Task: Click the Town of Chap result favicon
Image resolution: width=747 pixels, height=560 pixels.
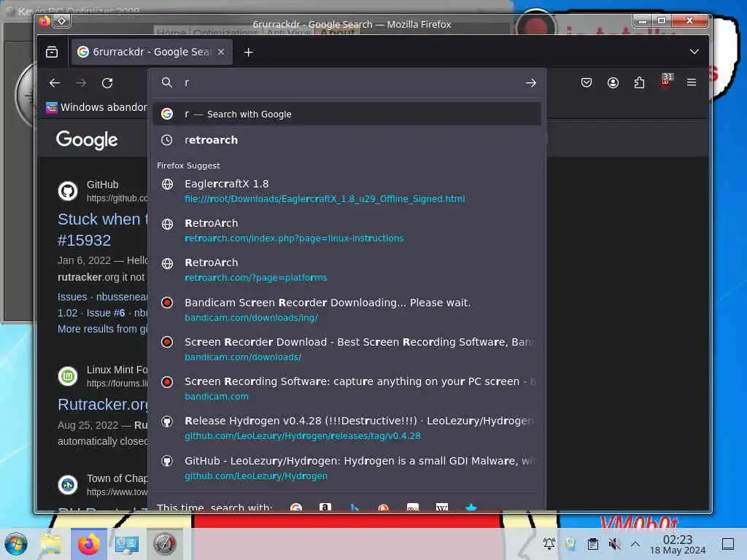Action: 68,485
